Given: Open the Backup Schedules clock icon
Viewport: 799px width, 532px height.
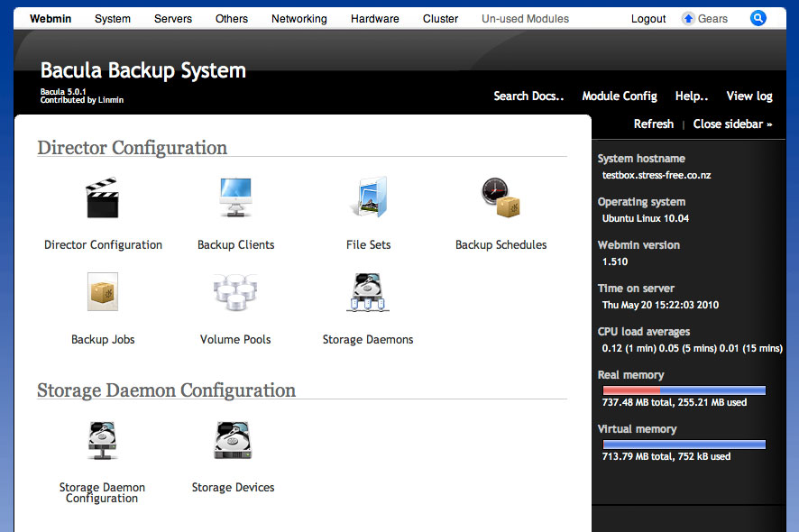Looking at the screenshot, I should click(x=501, y=197).
